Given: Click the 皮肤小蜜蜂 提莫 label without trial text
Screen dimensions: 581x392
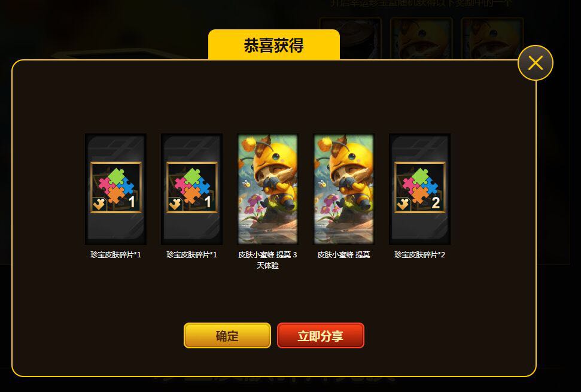Looking at the screenshot, I should point(343,254).
